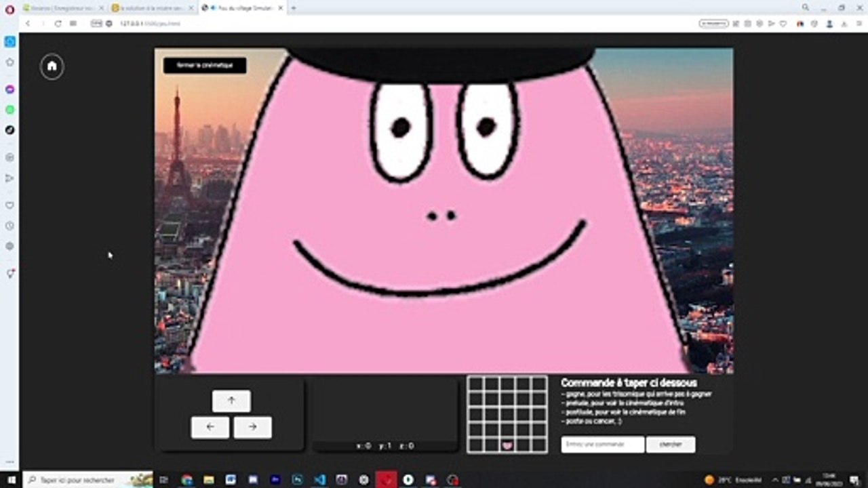This screenshot has width=868, height=488.
Task: Click the 'Taper ici pour rechercher' search box
Action: pos(88,480)
